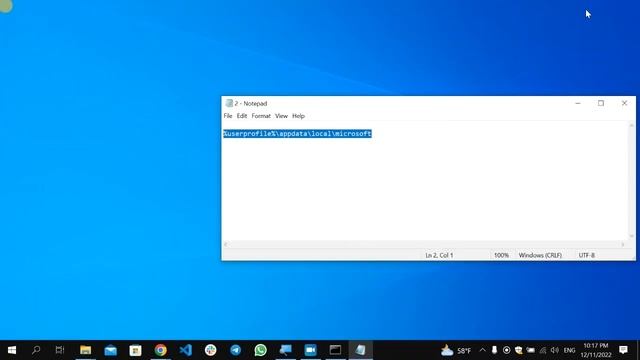Open Notepad Help menu

298,116
